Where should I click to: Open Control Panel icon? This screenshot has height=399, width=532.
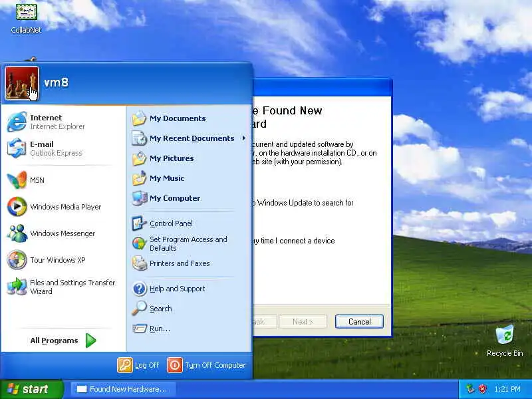(139, 223)
